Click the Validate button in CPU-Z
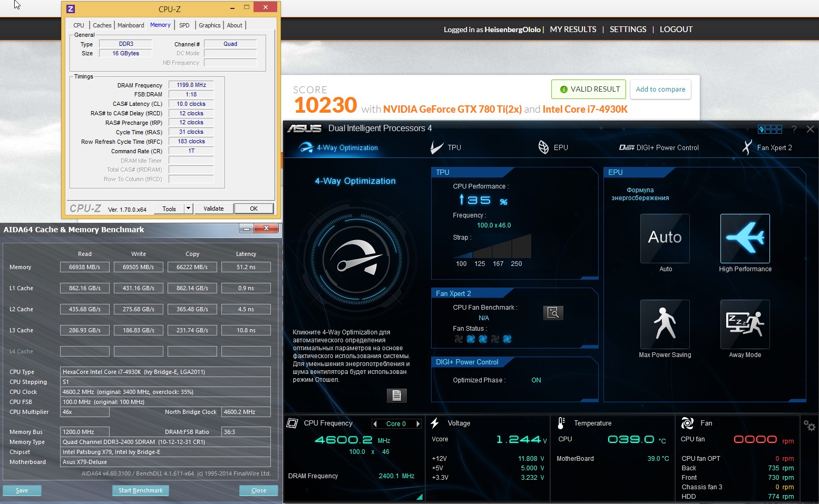The height and width of the screenshot is (504, 819). point(213,209)
